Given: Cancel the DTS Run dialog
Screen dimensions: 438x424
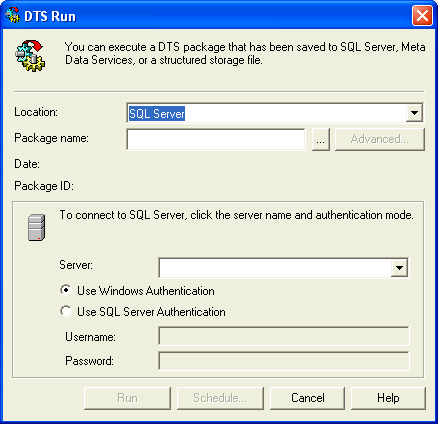Looking at the screenshot, I should (307, 398).
